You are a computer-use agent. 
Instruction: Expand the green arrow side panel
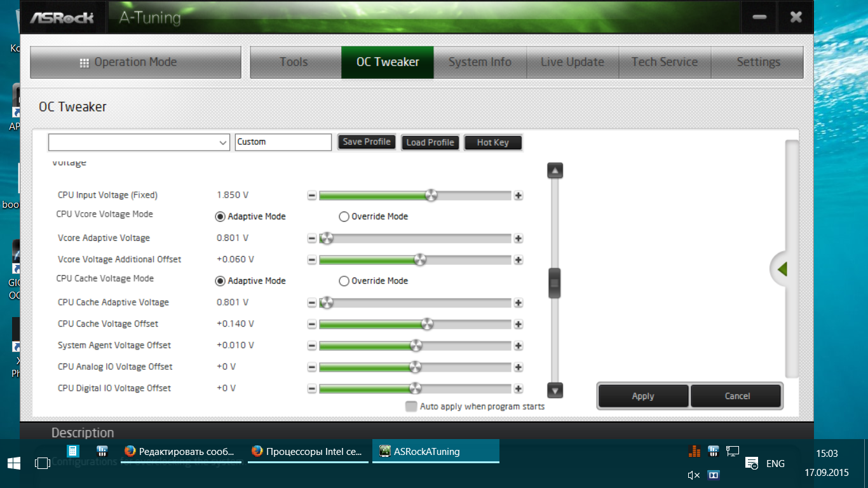[782, 269]
